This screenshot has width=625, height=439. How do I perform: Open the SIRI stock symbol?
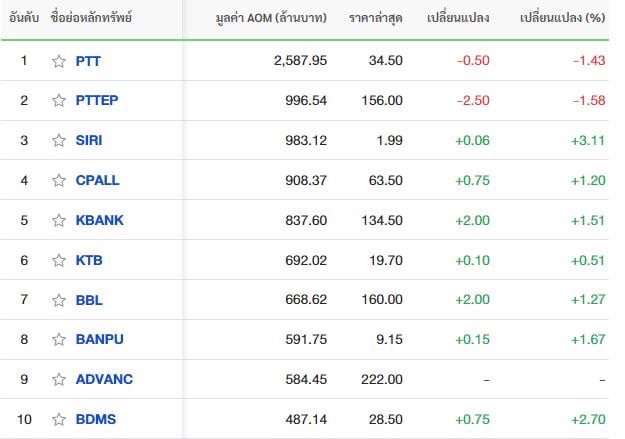click(89, 140)
